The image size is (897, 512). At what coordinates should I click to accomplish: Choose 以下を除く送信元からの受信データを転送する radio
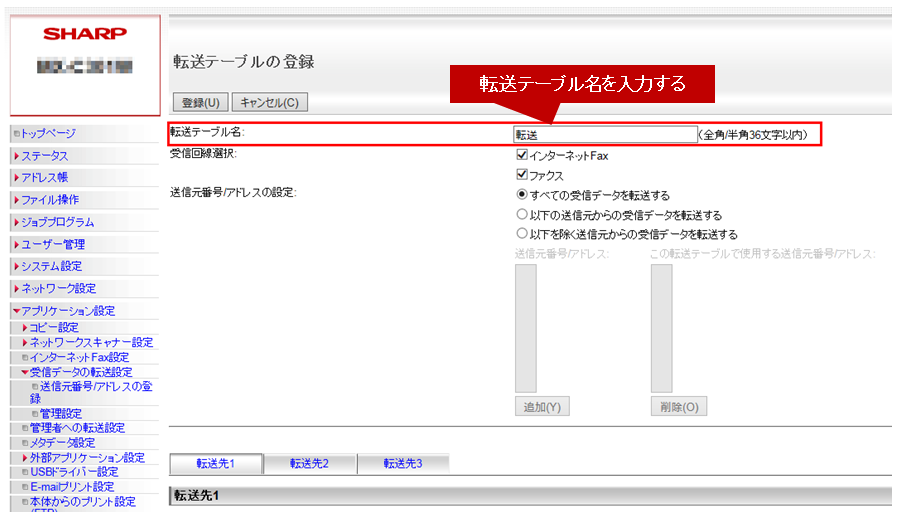point(522,233)
